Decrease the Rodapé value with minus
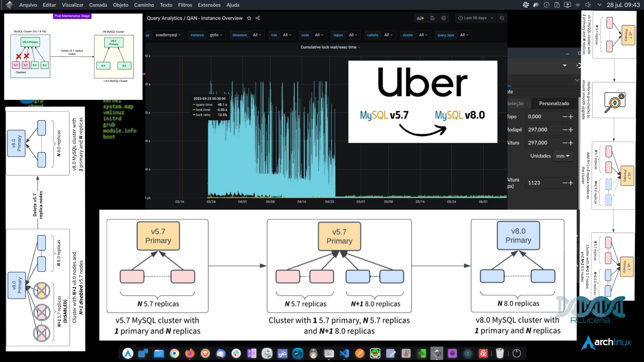 [565, 130]
